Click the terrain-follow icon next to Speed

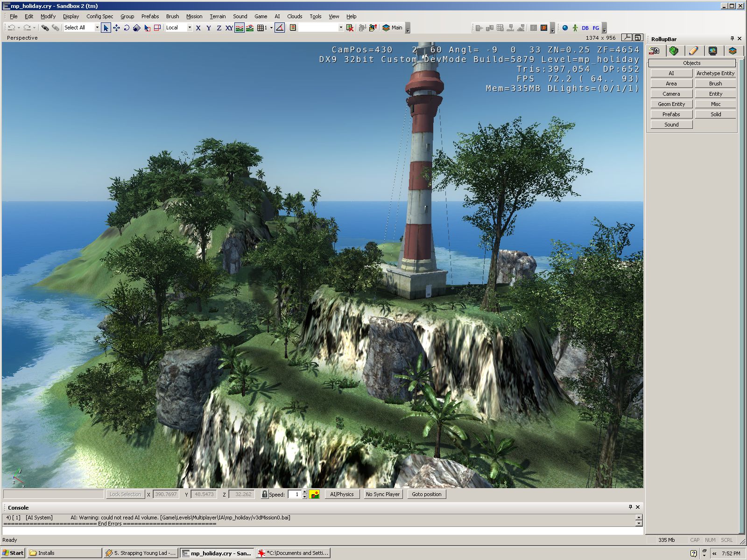point(315,494)
